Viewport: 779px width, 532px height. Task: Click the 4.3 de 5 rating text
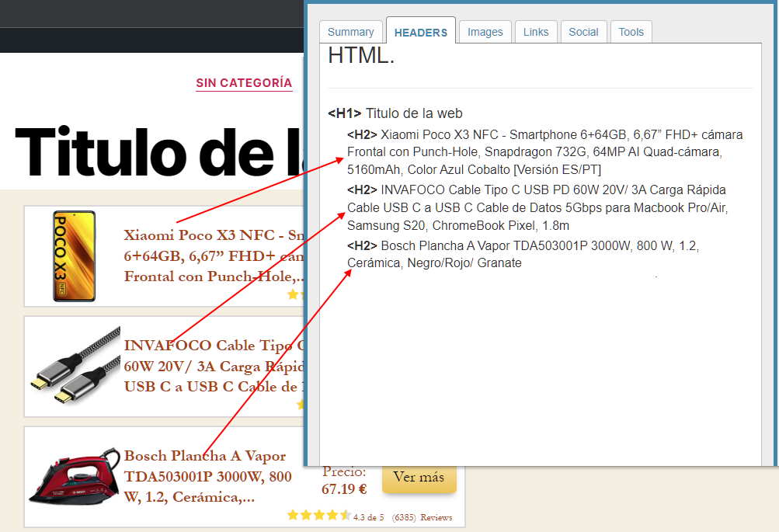[369, 517]
